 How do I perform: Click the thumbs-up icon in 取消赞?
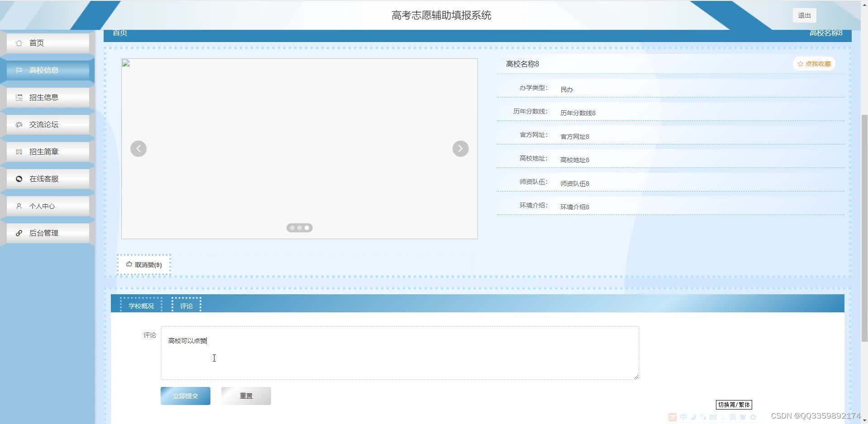click(x=129, y=264)
